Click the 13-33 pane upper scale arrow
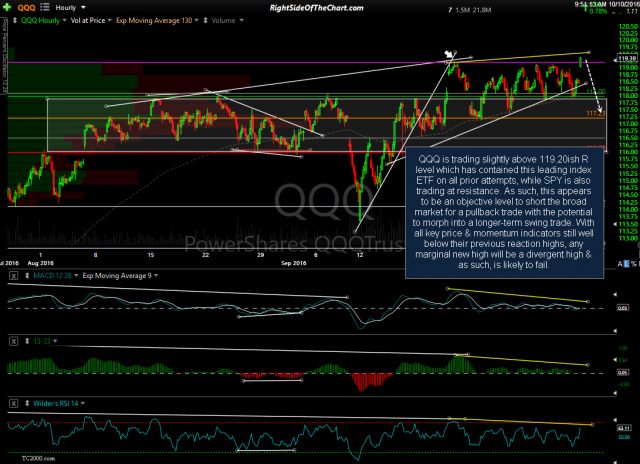 pyautogui.click(x=615, y=360)
